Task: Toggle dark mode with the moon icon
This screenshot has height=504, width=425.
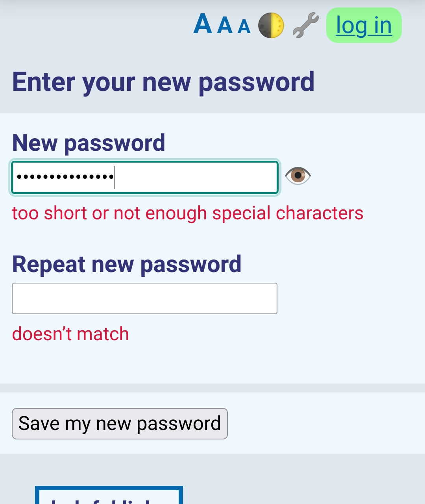Action: coord(271,26)
